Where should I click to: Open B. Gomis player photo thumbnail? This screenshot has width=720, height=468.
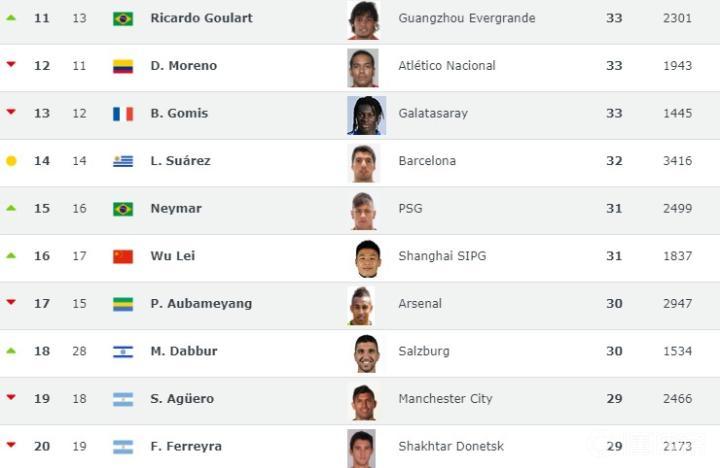pos(365,114)
